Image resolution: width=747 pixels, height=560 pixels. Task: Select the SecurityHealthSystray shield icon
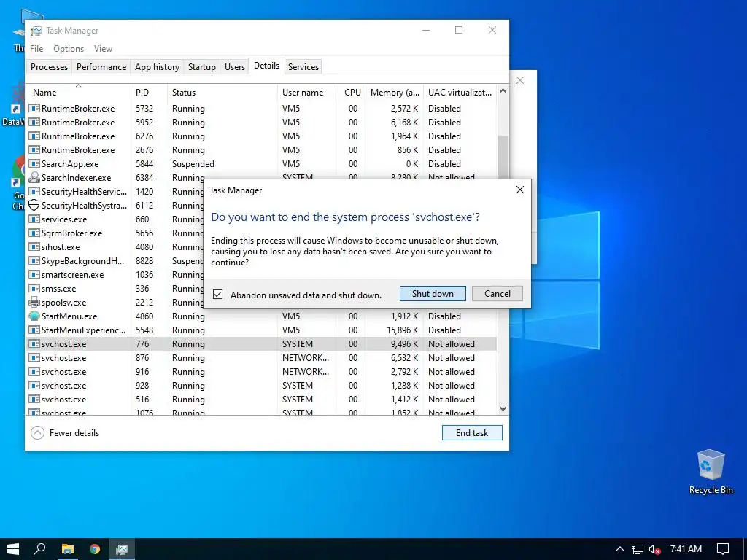pos(34,205)
